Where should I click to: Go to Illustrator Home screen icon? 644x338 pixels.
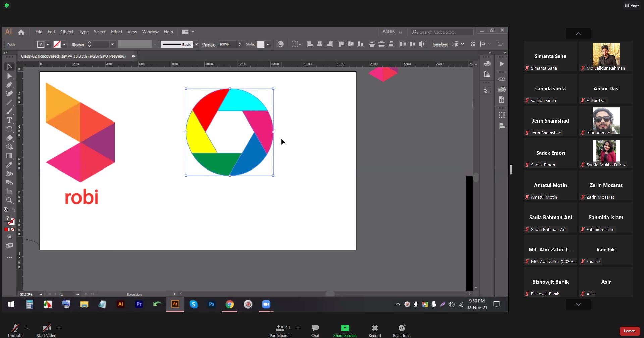click(21, 32)
